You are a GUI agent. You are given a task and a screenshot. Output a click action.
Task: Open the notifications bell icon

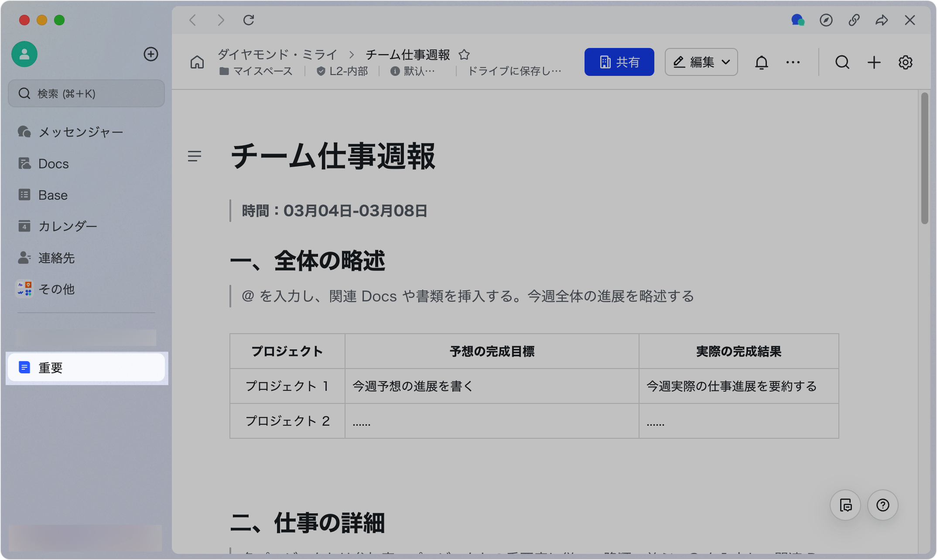761,62
